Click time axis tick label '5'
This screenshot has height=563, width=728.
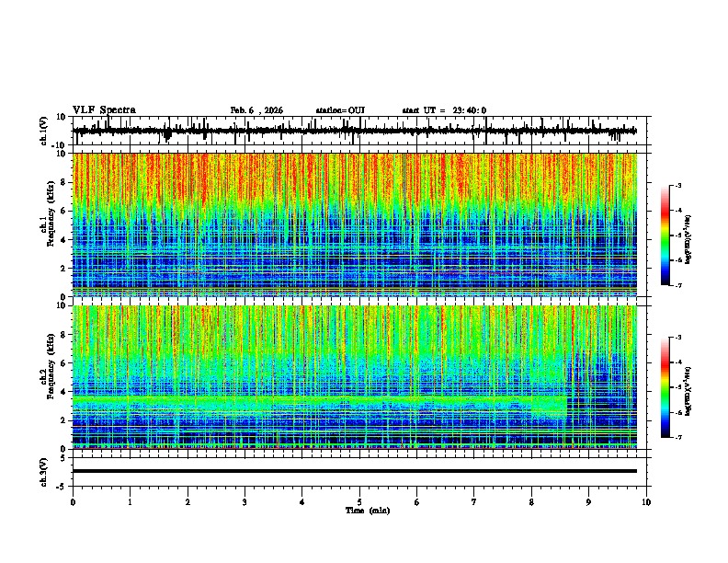pos(359,502)
